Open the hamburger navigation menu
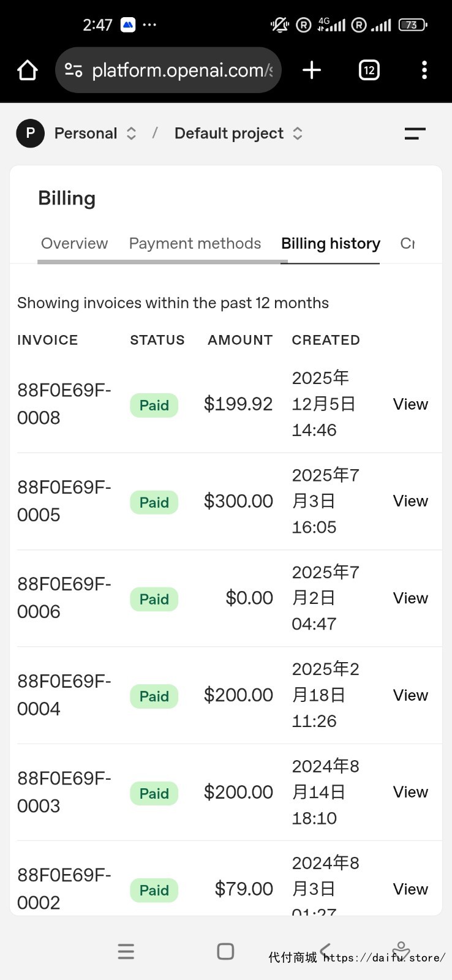 point(415,134)
